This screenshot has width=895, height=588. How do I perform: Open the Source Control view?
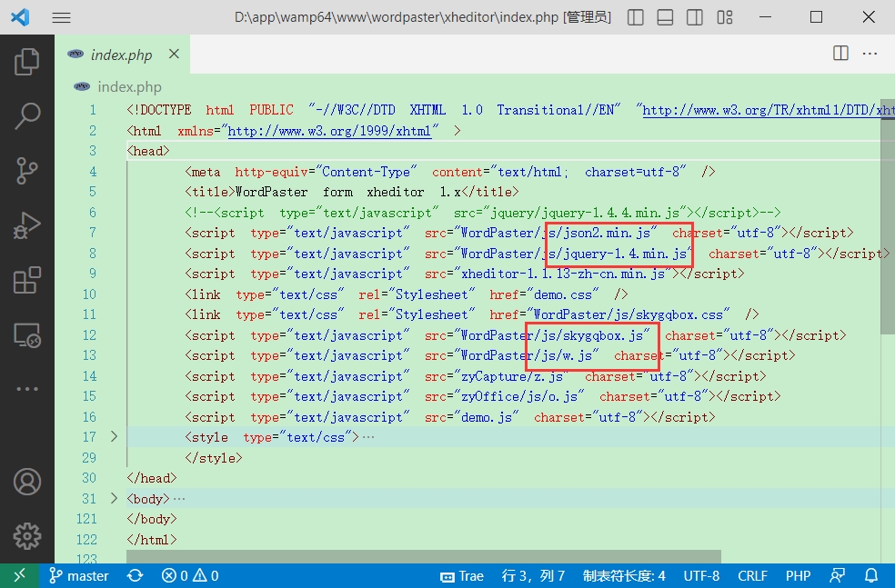[27, 170]
